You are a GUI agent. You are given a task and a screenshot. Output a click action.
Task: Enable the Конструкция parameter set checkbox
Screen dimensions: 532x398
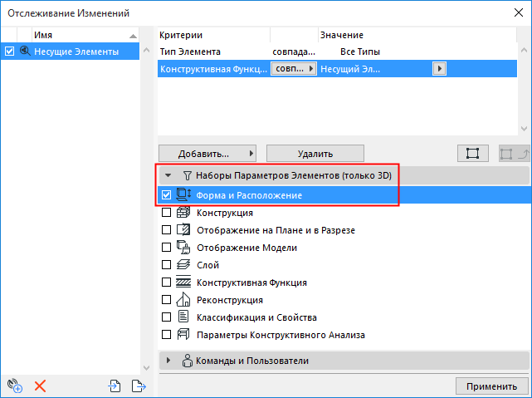[167, 213]
